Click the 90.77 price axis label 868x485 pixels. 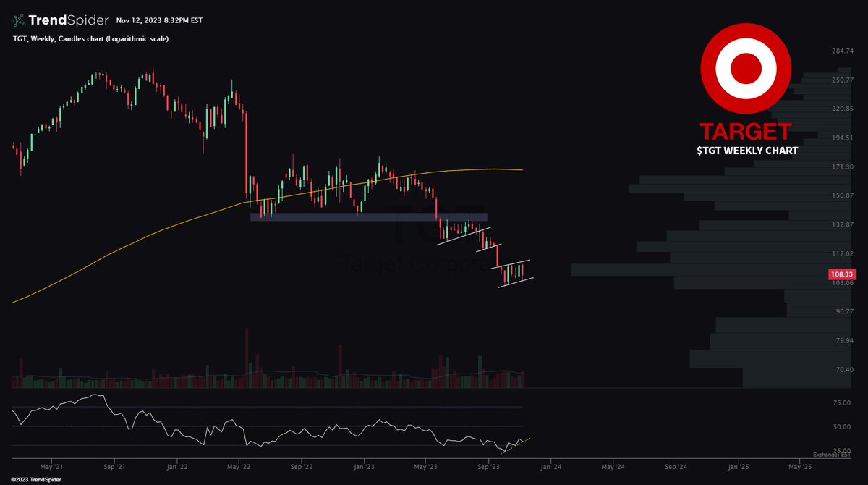coord(843,311)
